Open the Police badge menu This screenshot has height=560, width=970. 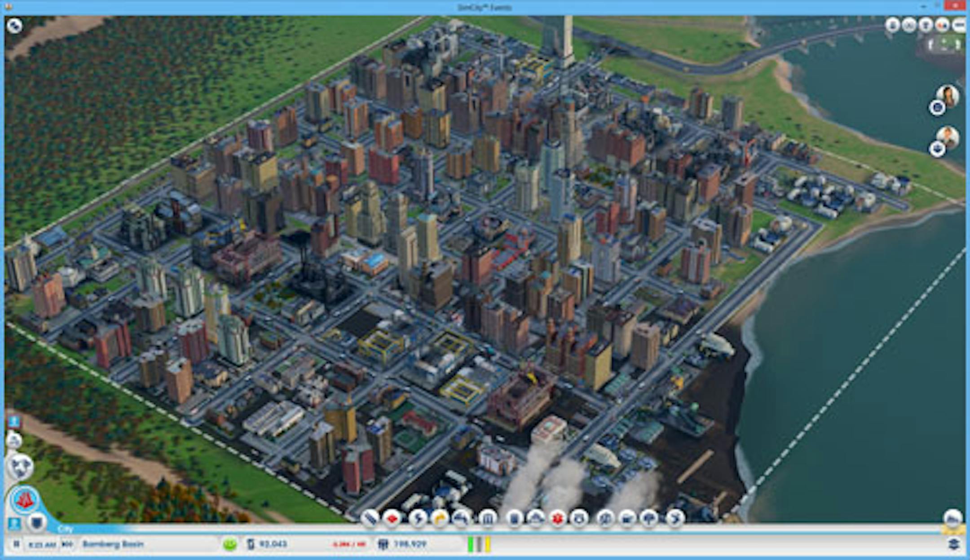(x=579, y=518)
